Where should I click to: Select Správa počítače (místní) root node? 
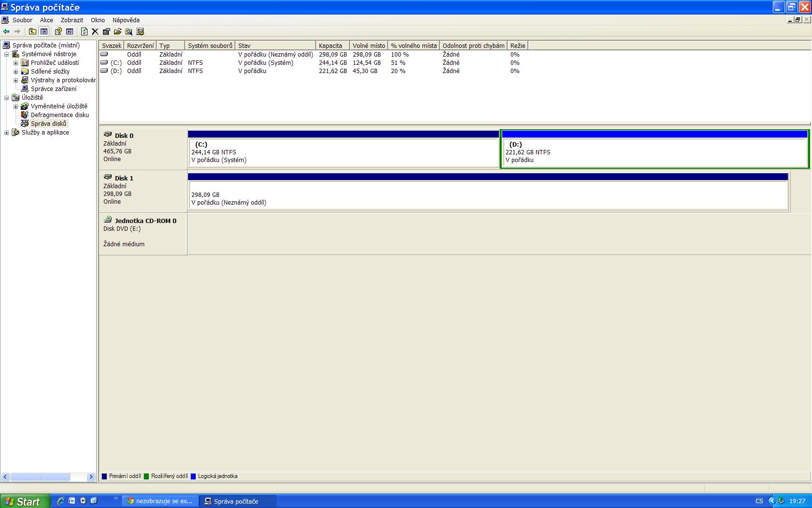[x=46, y=45]
